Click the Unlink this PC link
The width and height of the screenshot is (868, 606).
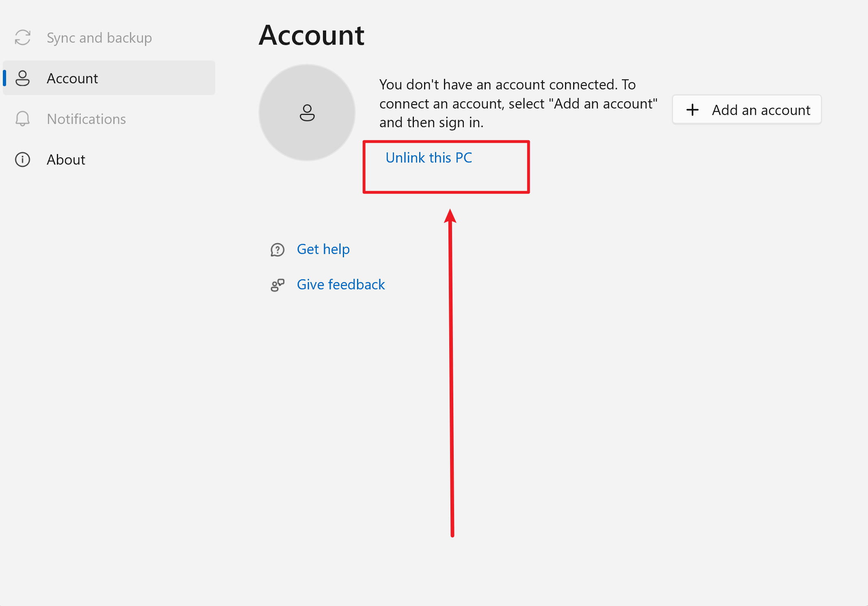(x=429, y=158)
